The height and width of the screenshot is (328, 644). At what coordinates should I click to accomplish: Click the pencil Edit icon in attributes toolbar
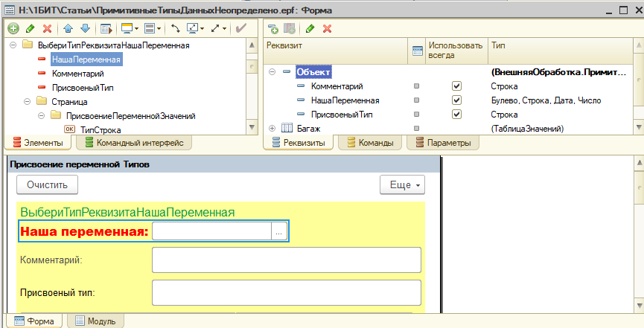310,28
